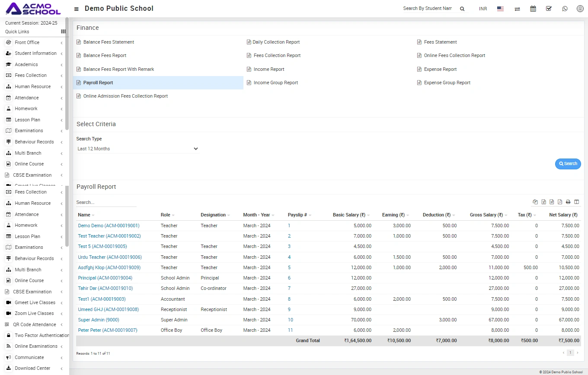Click the payroll table search field
Viewport: 588px width, 375px height.
point(106,202)
